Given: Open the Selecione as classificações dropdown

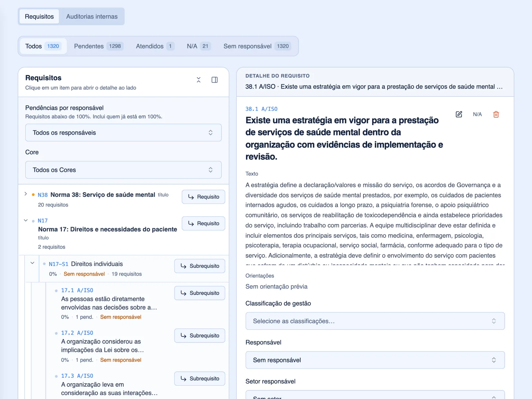Looking at the screenshot, I should [x=375, y=321].
